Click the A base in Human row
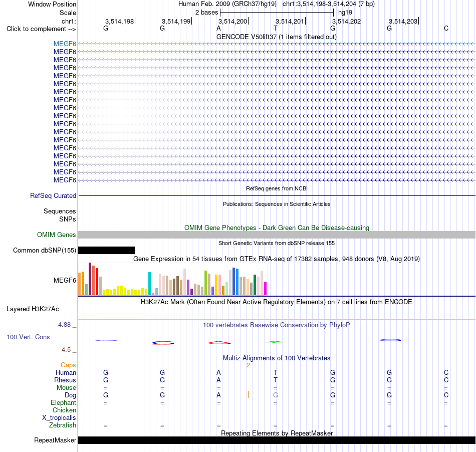476x452 pixels. pos(218,372)
